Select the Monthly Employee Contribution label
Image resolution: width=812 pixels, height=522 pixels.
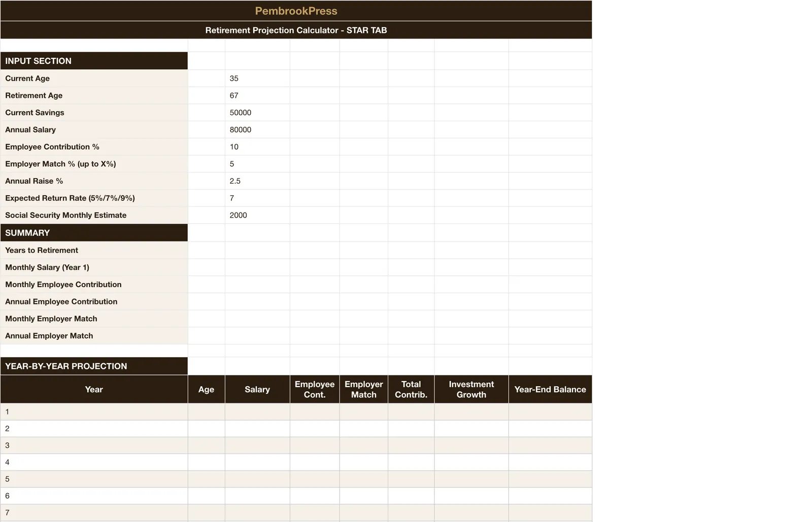[94, 285]
